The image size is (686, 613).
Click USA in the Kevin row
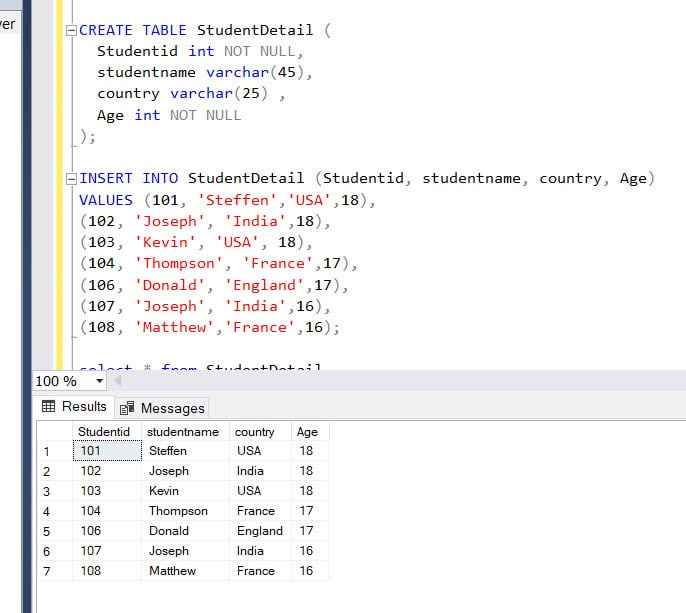click(x=260, y=491)
